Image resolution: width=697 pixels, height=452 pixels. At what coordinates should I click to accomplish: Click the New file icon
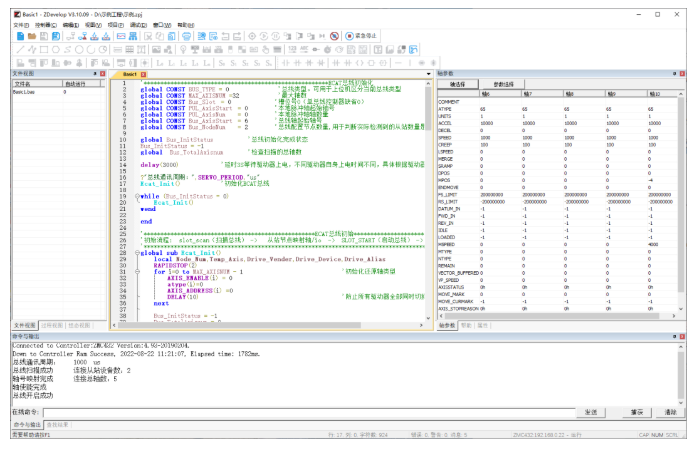[19, 36]
